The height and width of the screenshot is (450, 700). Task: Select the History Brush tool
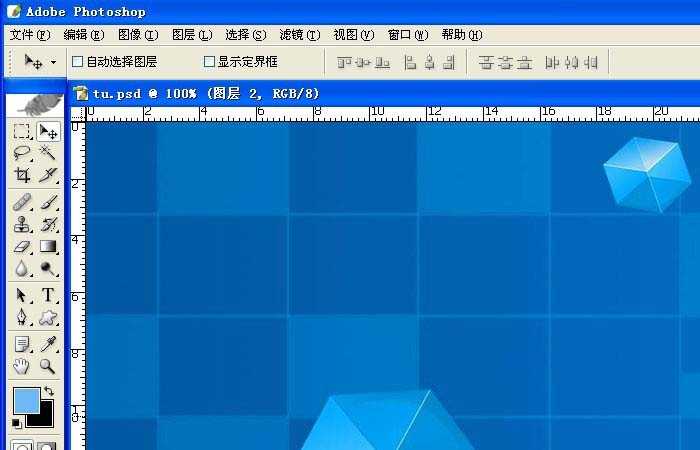48,224
